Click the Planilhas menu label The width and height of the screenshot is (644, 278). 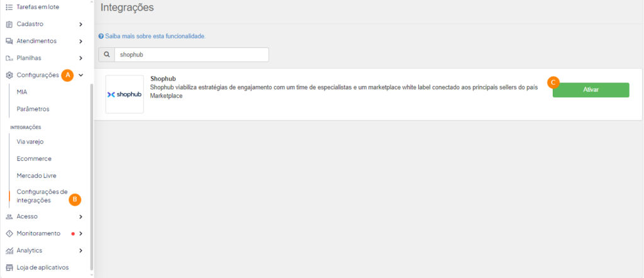click(x=29, y=58)
